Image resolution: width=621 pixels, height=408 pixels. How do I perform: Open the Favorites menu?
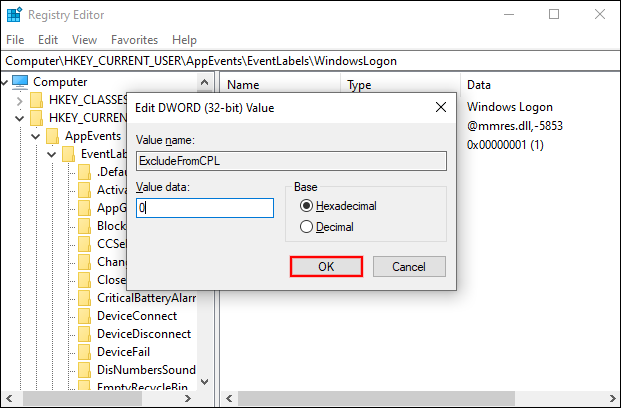(x=134, y=40)
